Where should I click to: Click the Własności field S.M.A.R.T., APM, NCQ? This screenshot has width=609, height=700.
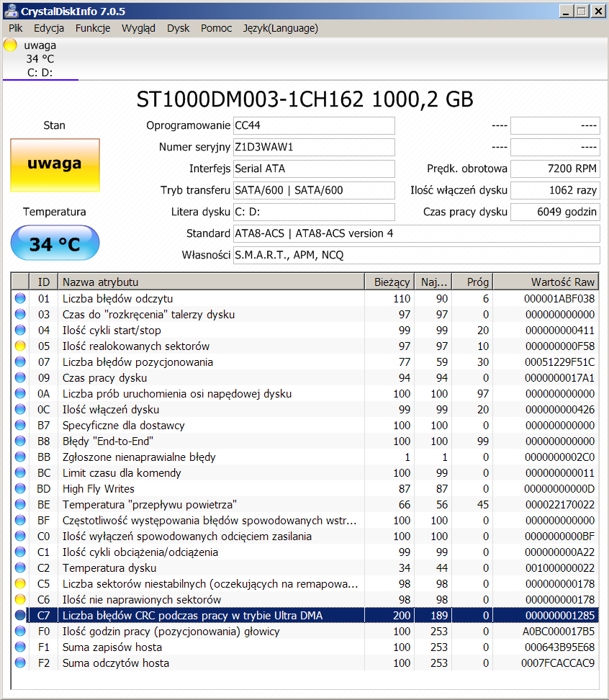tap(416, 255)
